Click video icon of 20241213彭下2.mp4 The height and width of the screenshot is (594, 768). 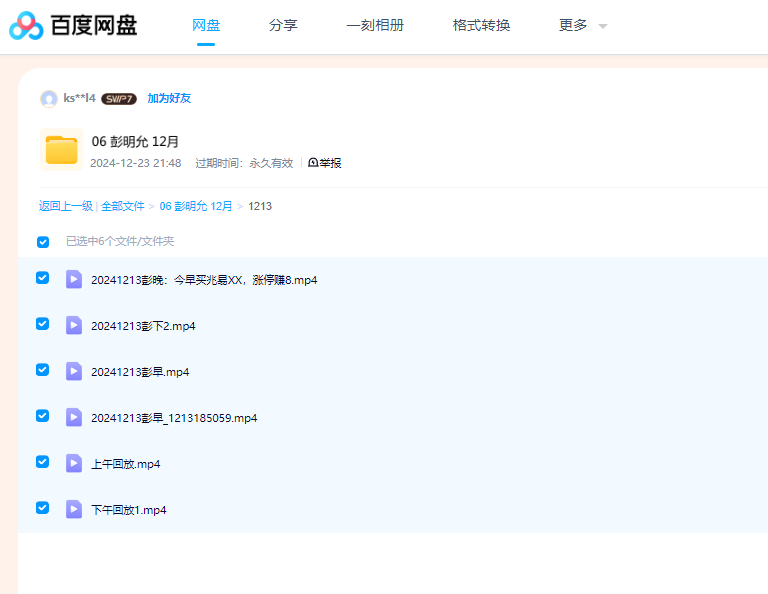point(74,325)
